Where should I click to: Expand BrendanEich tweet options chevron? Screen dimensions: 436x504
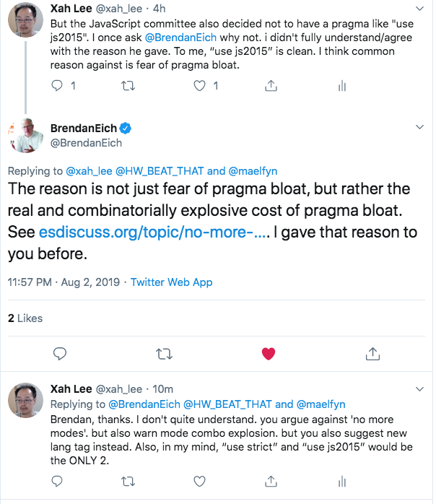click(x=420, y=127)
